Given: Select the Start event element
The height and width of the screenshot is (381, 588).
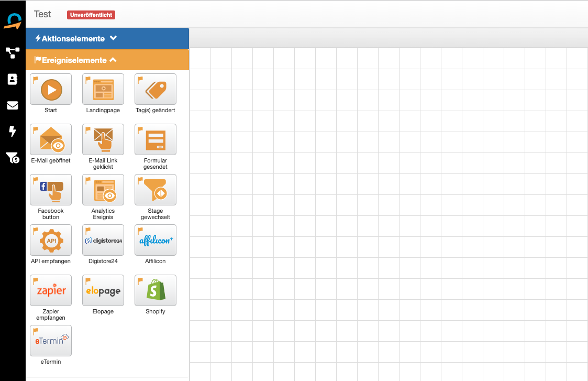Looking at the screenshot, I should [51, 89].
